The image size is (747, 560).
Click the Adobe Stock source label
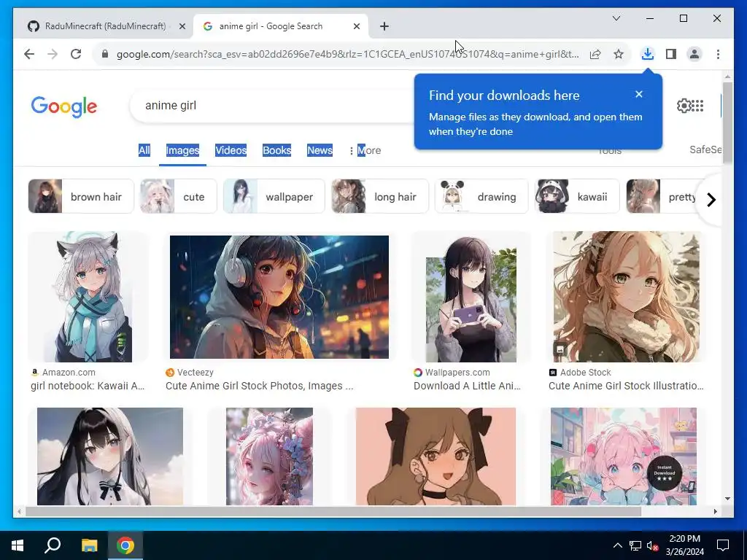[586, 373]
